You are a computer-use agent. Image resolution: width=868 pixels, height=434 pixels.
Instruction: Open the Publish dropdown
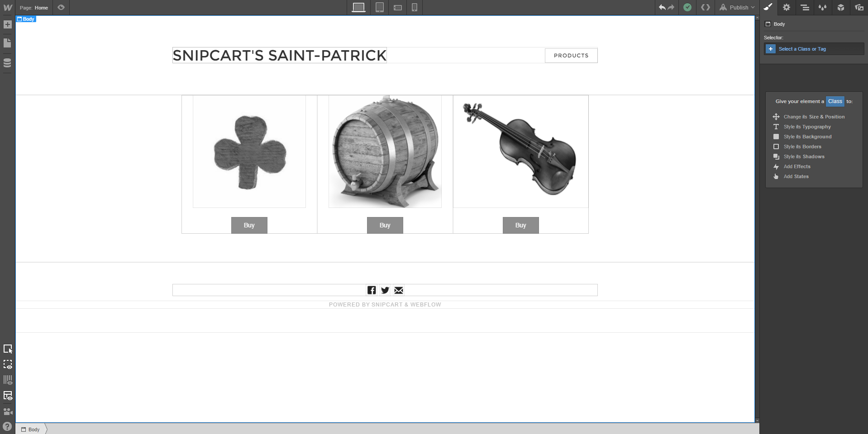click(x=737, y=8)
